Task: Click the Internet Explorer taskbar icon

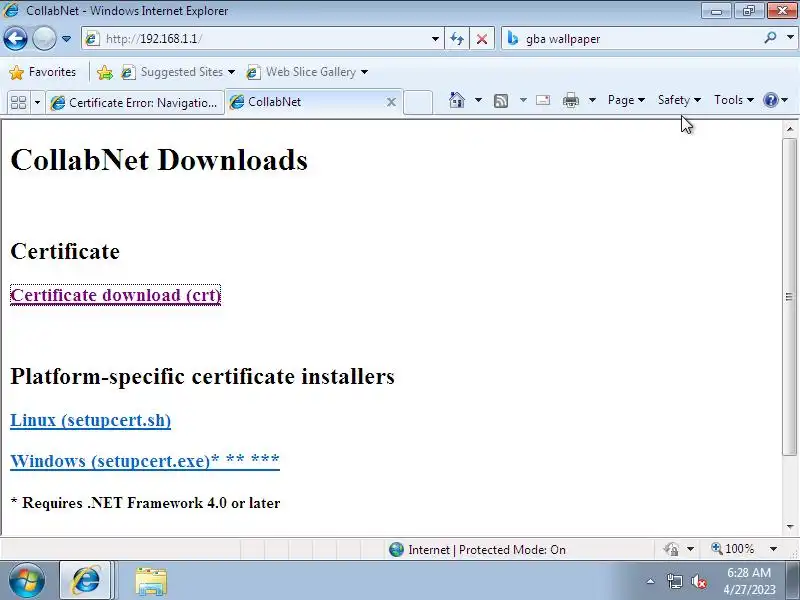Action: (x=86, y=581)
